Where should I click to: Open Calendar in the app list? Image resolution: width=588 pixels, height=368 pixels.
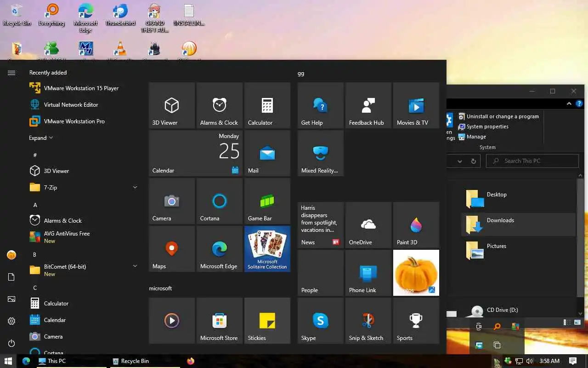pyautogui.click(x=84, y=320)
